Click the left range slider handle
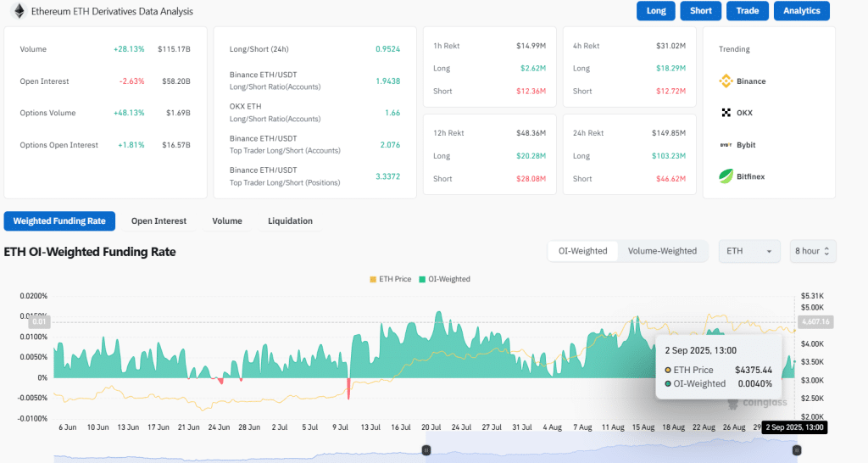868x463 pixels. click(x=426, y=450)
